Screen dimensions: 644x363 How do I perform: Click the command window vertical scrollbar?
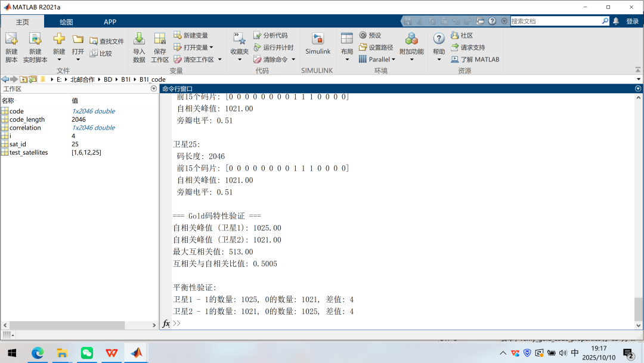(x=638, y=309)
